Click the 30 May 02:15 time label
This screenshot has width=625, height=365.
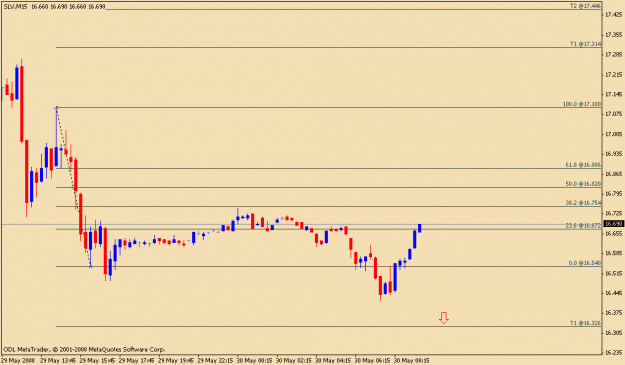294,361
